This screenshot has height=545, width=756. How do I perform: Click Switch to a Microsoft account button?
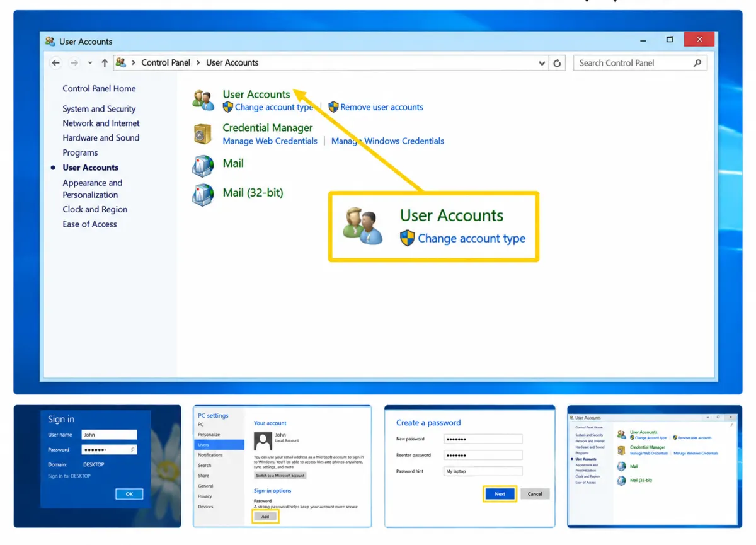tap(280, 476)
